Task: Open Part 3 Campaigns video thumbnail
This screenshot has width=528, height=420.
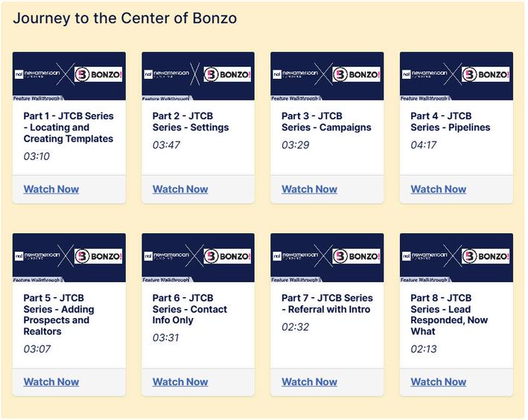Action: click(327, 75)
